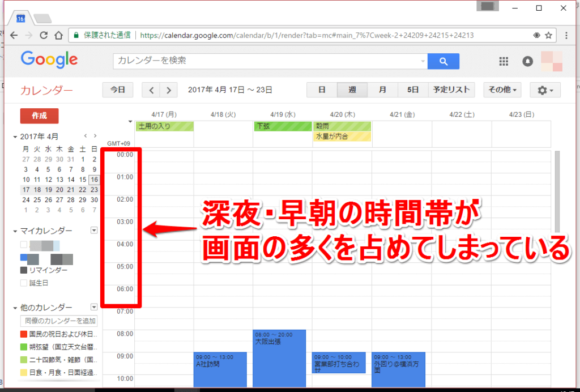
Task: Collapse the 他のカレンダー section
Action: (15, 308)
